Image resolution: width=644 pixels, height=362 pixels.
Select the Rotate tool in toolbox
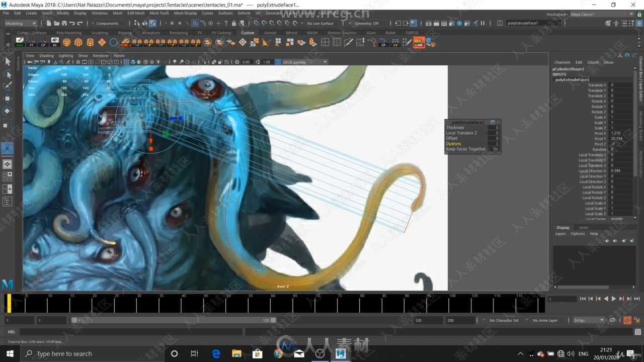[8, 111]
